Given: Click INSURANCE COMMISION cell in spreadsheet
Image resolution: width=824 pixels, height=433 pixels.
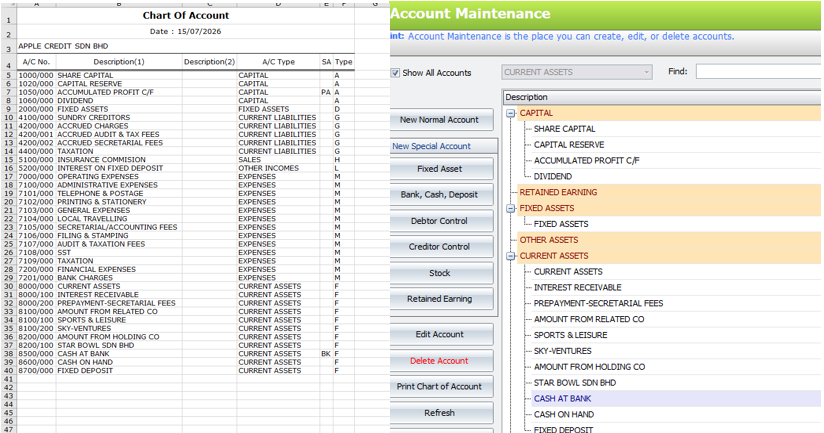Looking at the screenshot, I should [x=119, y=160].
